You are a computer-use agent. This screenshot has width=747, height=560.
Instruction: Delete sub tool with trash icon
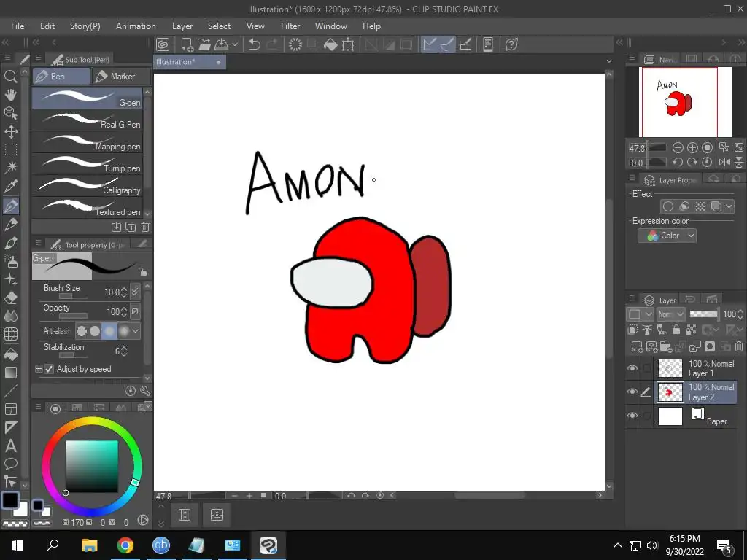[x=145, y=227]
